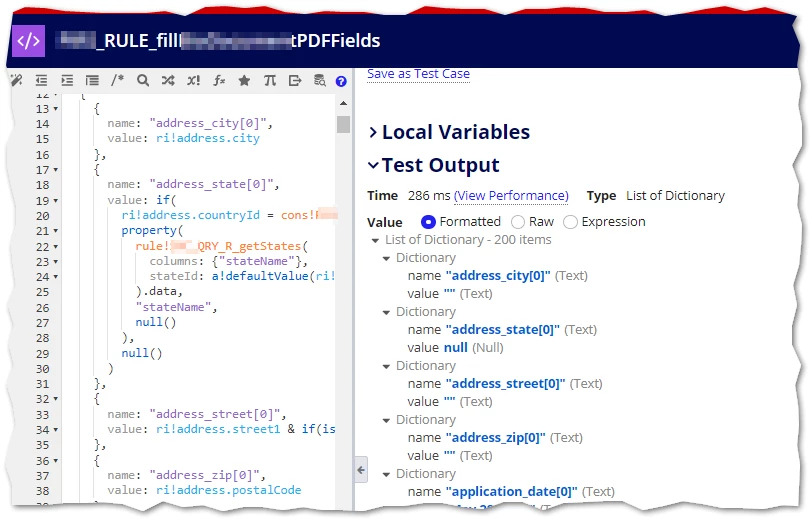812x521 pixels.
Task: Collapse the Dictionary node for address_city[0]
Action: 386,258
